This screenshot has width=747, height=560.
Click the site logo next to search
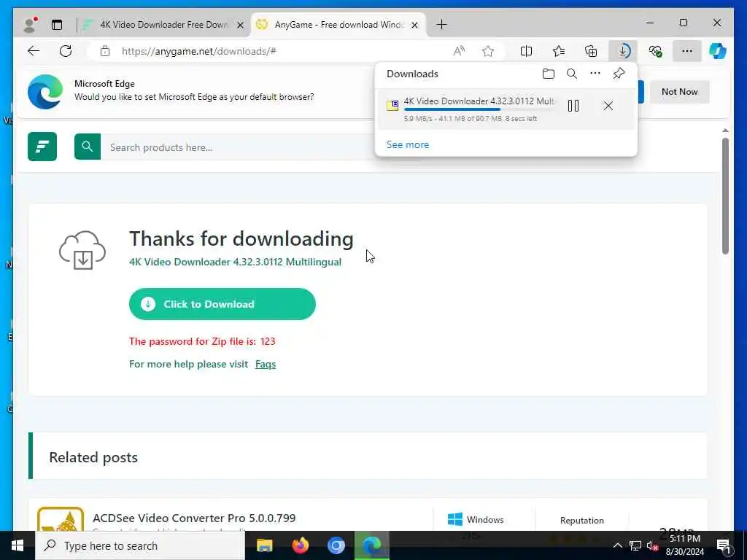pos(42,147)
